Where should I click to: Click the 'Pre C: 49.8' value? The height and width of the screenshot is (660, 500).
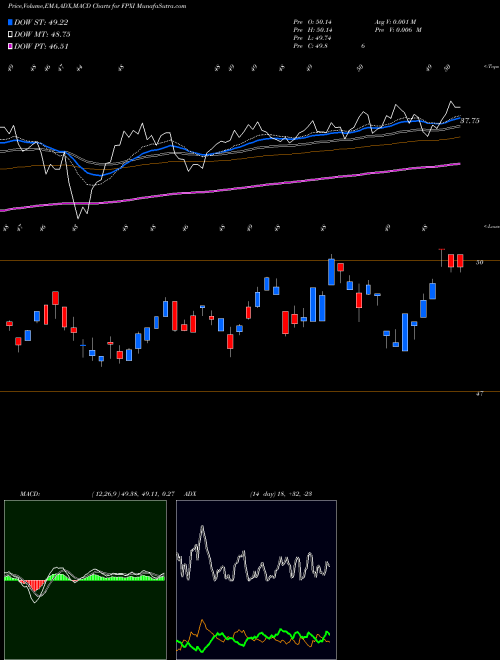point(311,46)
